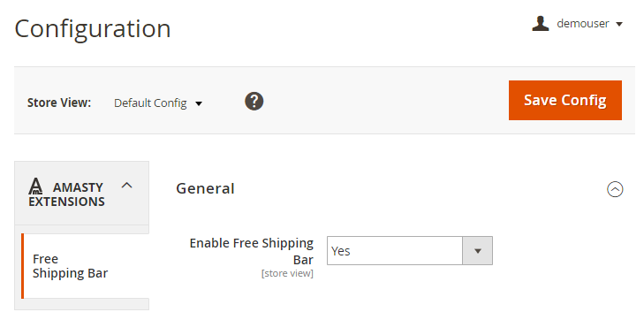Screen dimensions: 644x335
Task: Click the Configuration page title
Action: click(x=93, y=29)
